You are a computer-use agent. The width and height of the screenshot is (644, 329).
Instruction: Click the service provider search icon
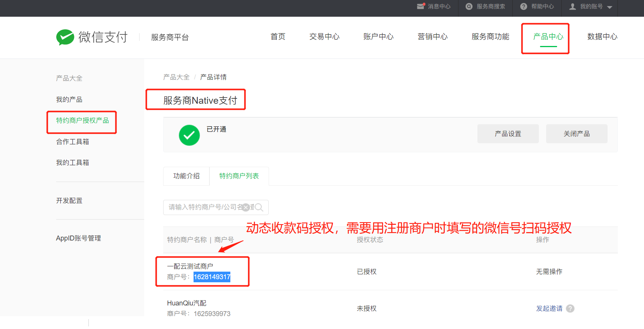(469, 6)
